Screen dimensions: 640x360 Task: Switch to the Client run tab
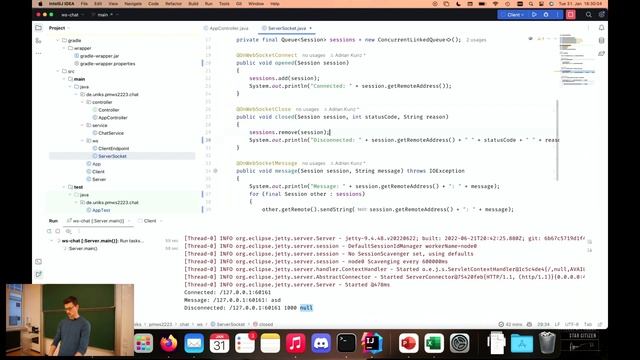(x=150, y=221)
